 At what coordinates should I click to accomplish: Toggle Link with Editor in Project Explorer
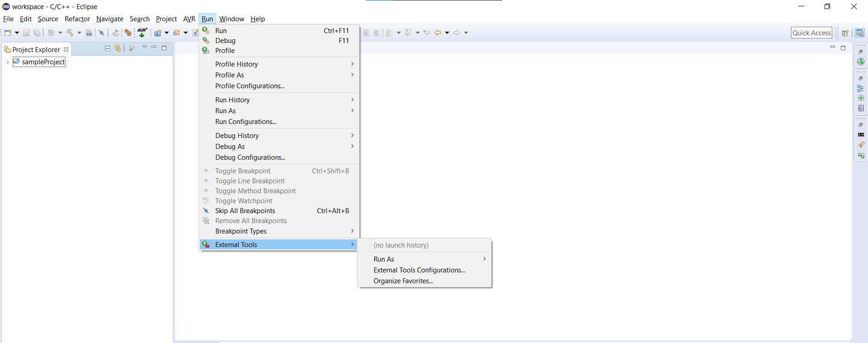(118, 48)
